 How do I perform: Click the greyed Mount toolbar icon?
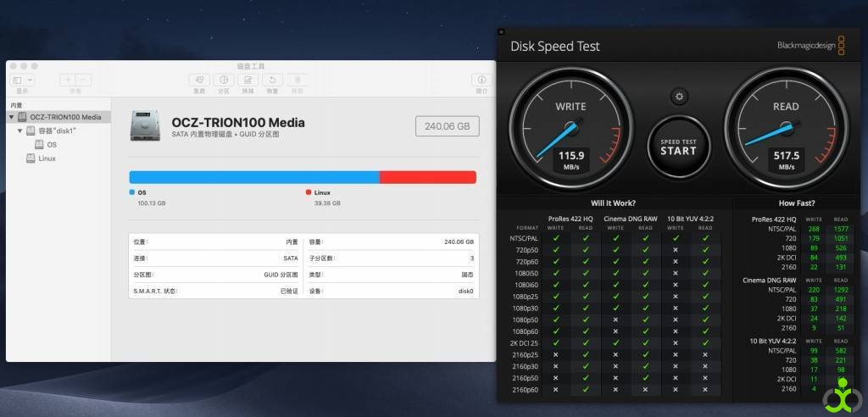tap(298, 80)
